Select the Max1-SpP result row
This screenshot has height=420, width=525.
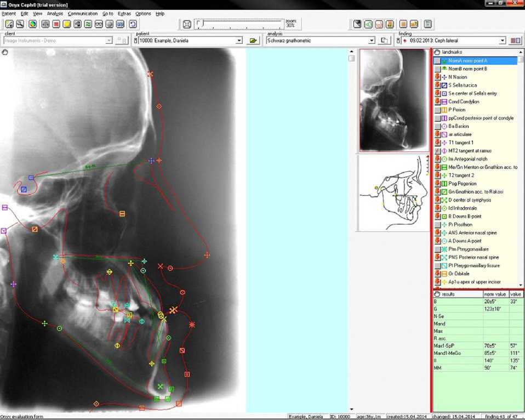pyautogui.click(x=478, y=345)
